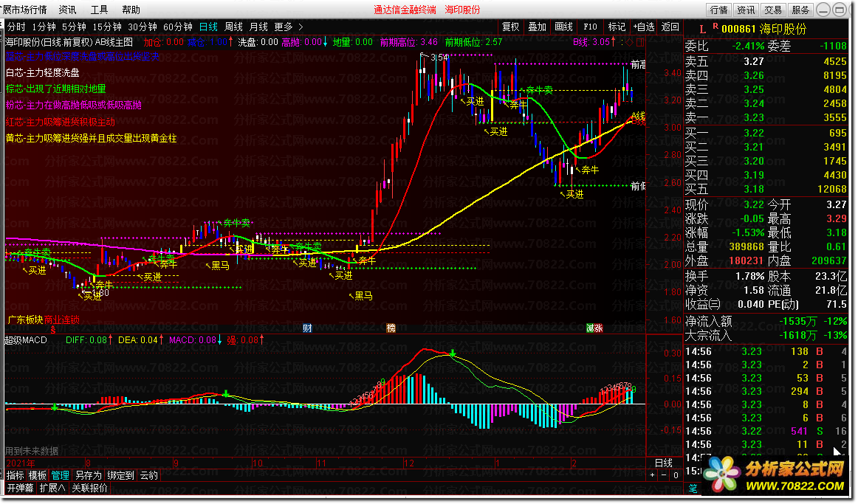Viewport: 858px width, 504px height.
Task: Click the 超级MACD indicator label
Action: 26,340
